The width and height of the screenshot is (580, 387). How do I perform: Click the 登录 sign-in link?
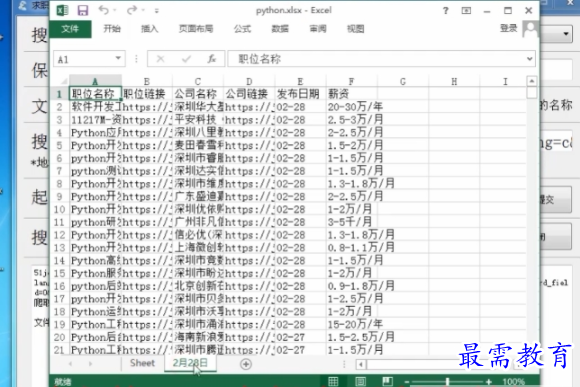(x=508, y=28)
